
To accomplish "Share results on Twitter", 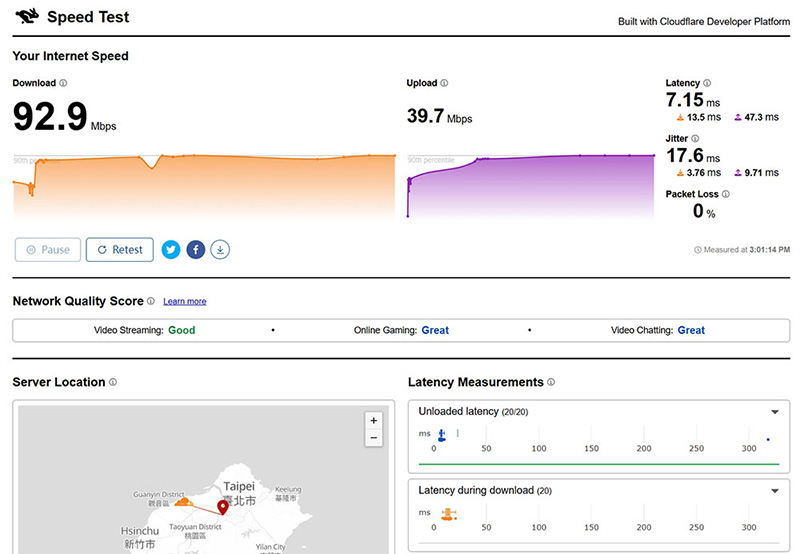I will [x=171, y=249].
